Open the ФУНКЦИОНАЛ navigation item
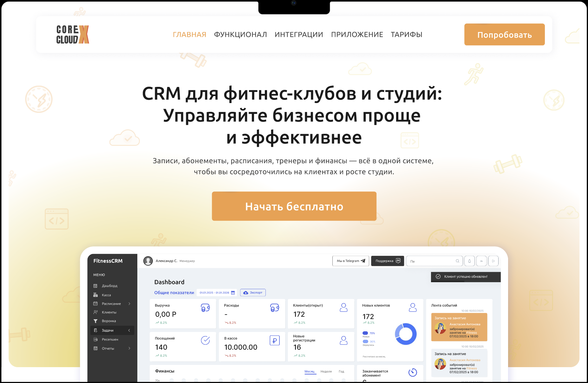 point(240,35)
